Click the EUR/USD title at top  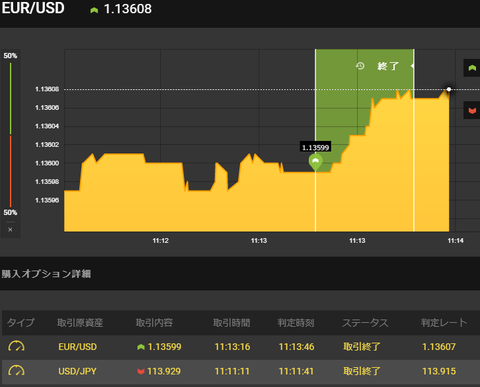[x=33, y=8]
